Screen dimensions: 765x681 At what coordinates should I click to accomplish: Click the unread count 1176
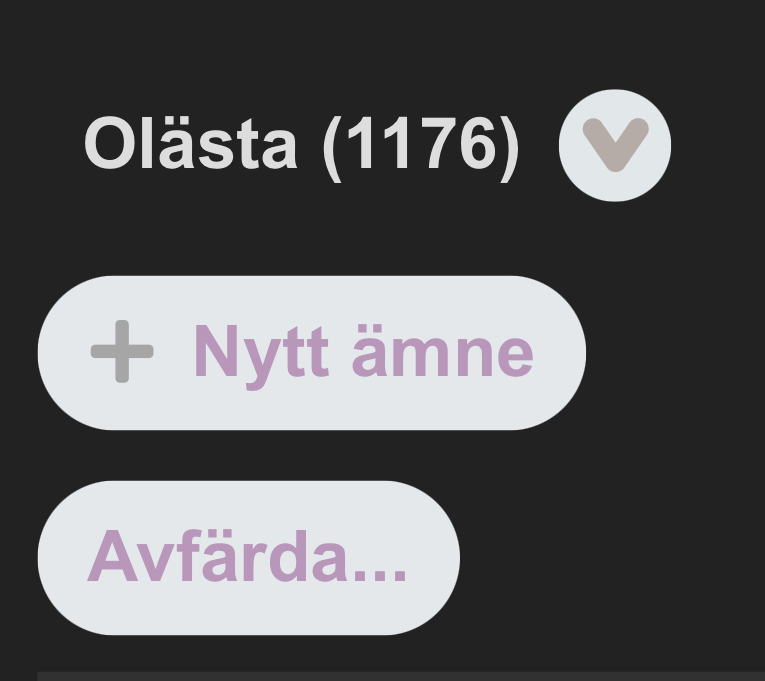[422, 145]
